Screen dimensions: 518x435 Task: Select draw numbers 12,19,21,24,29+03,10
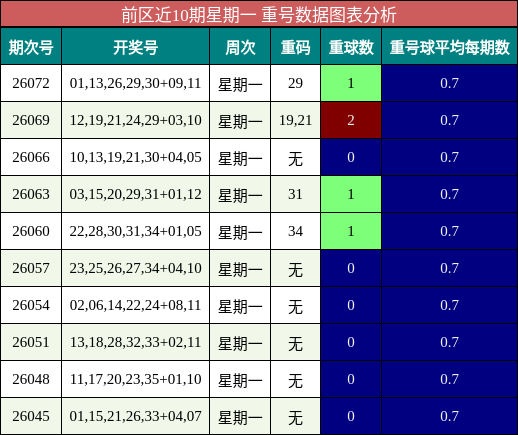136,120
